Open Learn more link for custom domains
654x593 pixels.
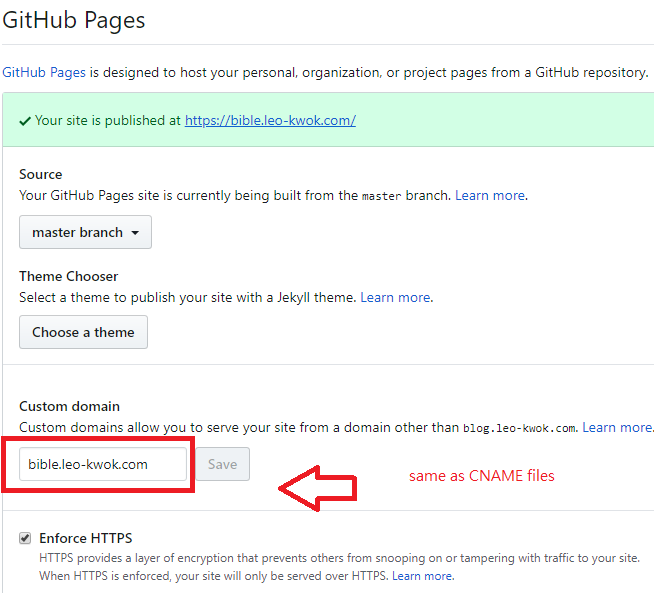point(617,427)
